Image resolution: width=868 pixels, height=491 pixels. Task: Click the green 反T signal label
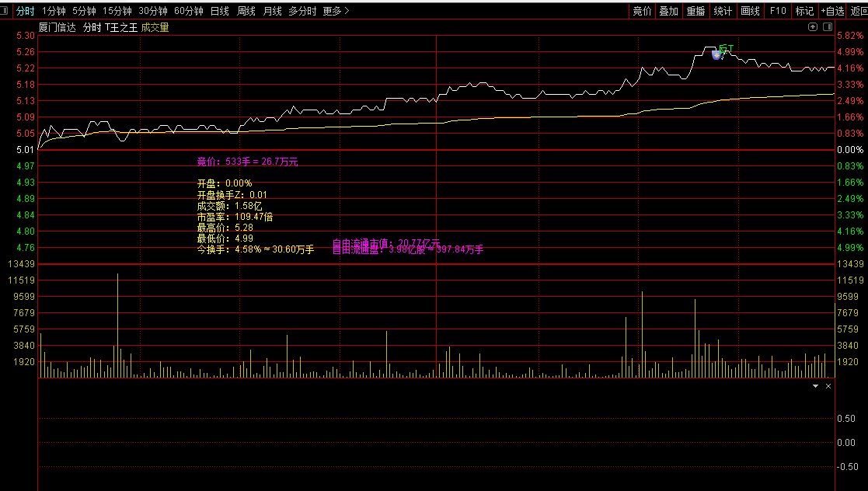[x=727, y=49]
